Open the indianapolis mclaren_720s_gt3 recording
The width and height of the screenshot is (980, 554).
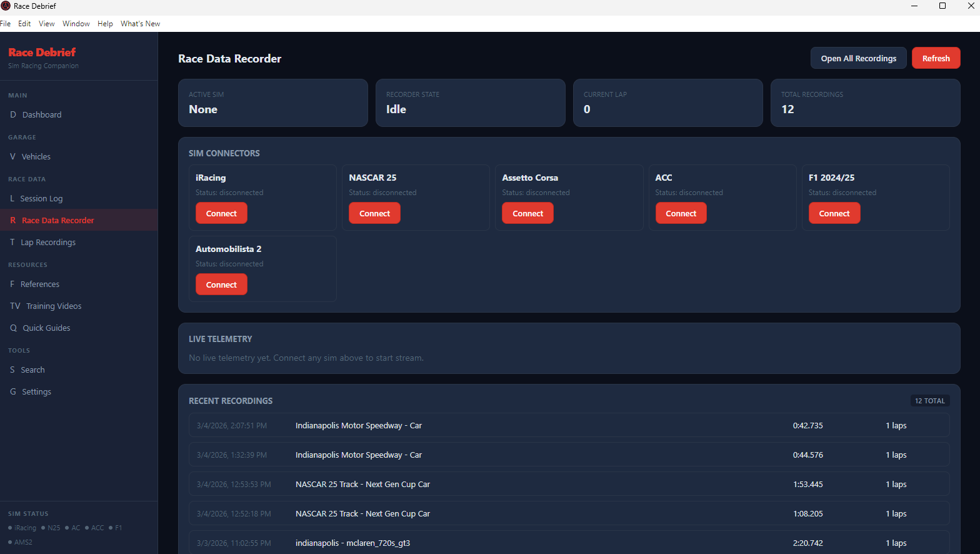pos(569,543)
